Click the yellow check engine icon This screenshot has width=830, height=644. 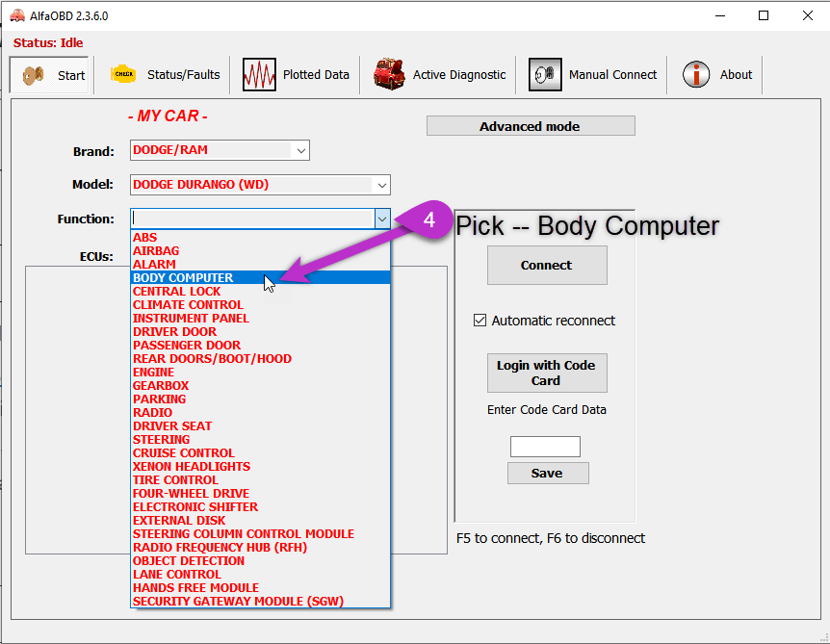(123, 75)
